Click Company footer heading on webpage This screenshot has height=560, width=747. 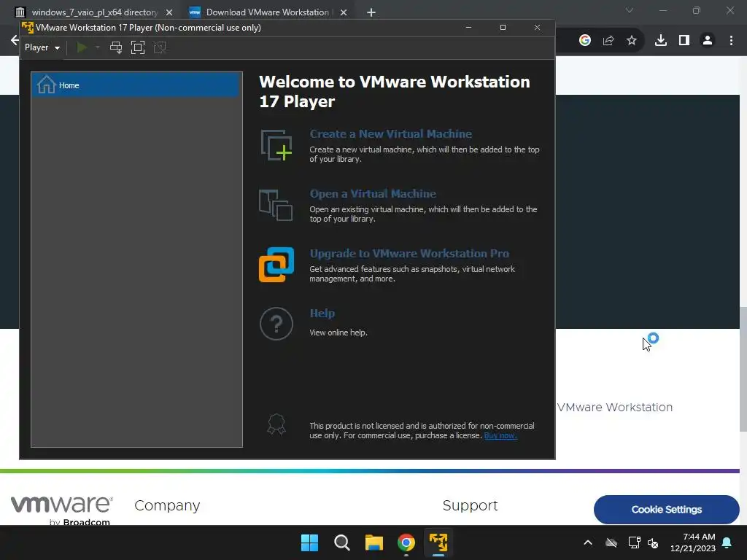coord(167,505)
